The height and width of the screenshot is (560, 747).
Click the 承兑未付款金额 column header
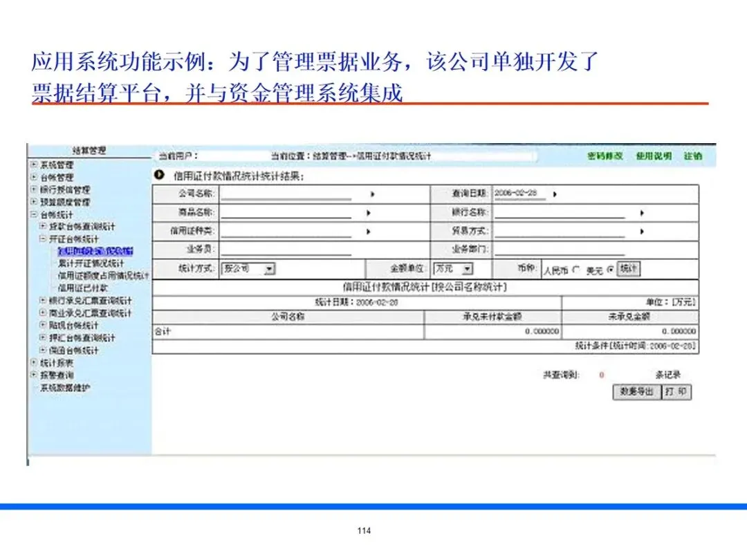point(492,317)
